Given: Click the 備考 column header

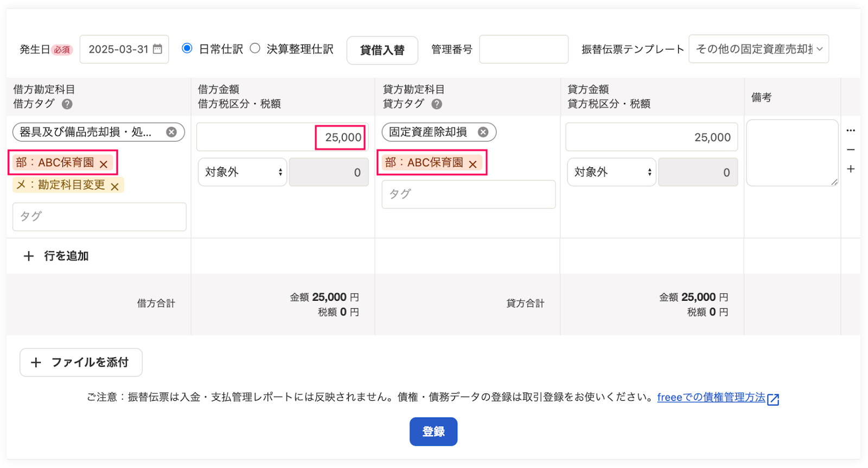Looking at the screenshot, I should 761,97.
